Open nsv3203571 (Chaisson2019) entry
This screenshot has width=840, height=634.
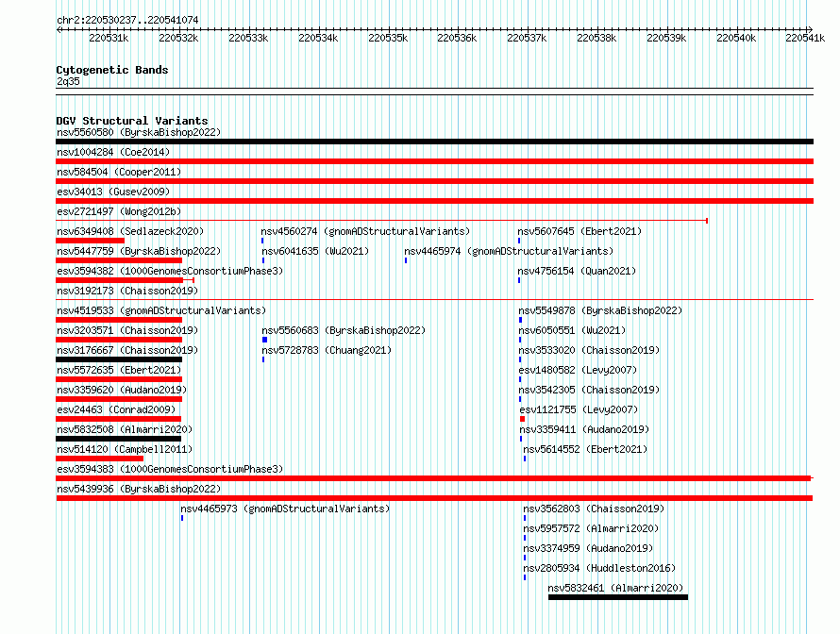pyautogui.click(x=127, y=330)
